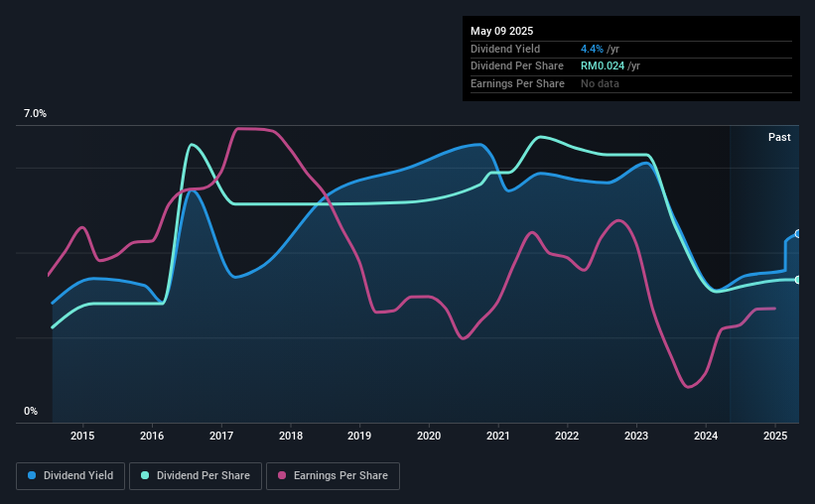Click the Past region label
The height and width of the screenshot is (504, 815).
click(x=779, y=137)
